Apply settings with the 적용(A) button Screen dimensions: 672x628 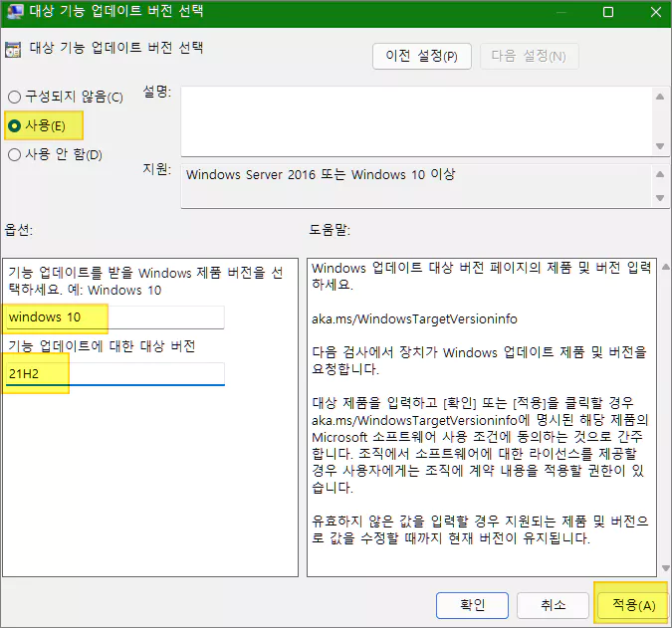[633, 605]
